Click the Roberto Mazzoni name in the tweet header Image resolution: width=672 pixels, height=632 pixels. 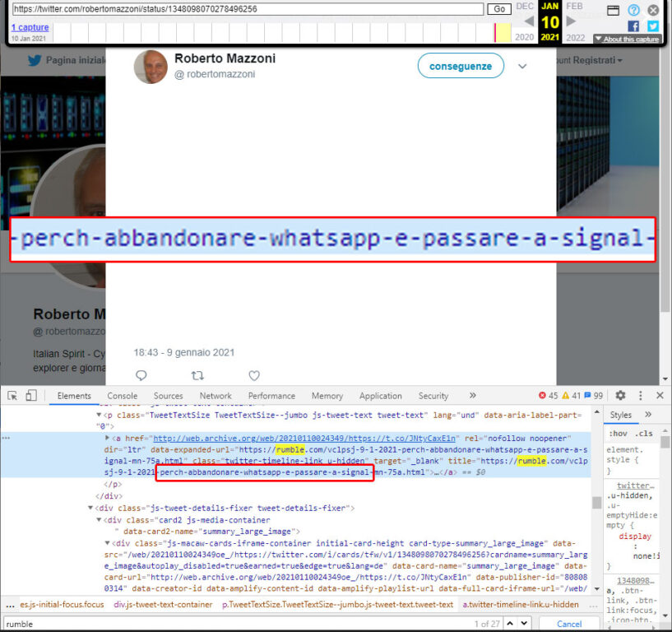(225, 58)
